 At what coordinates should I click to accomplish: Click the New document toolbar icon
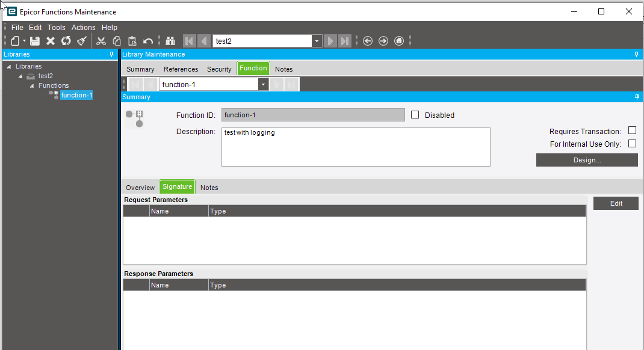click(x=15, y=41)
